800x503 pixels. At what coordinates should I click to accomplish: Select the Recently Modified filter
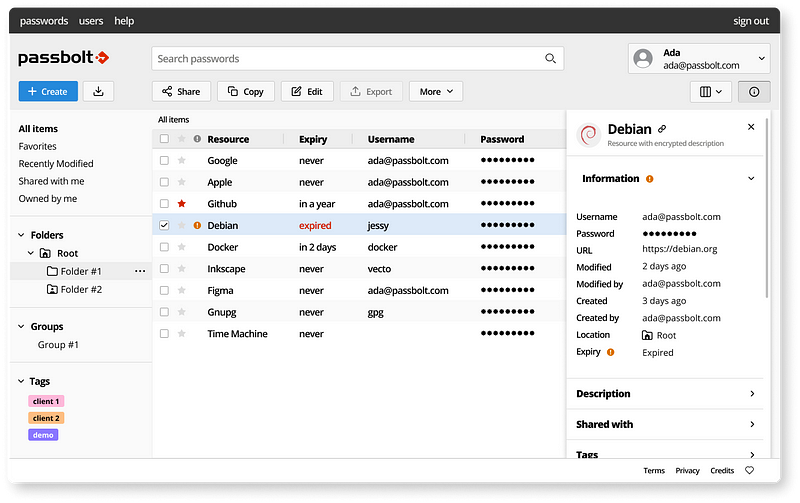56,164
